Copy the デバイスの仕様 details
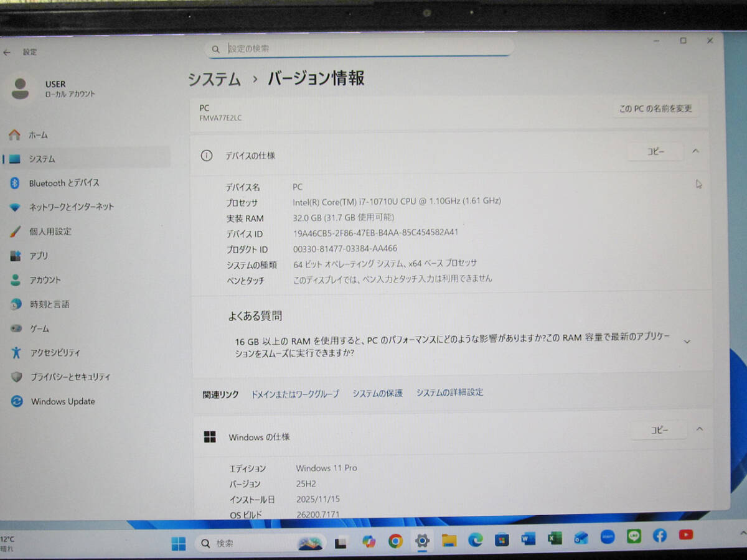747x560 pixels. pos(655,151)
